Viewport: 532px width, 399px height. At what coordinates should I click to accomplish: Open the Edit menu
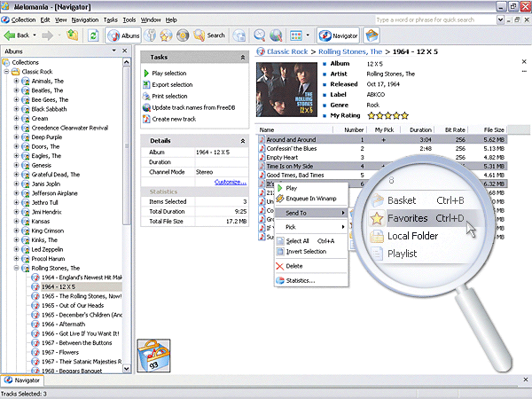45,20
